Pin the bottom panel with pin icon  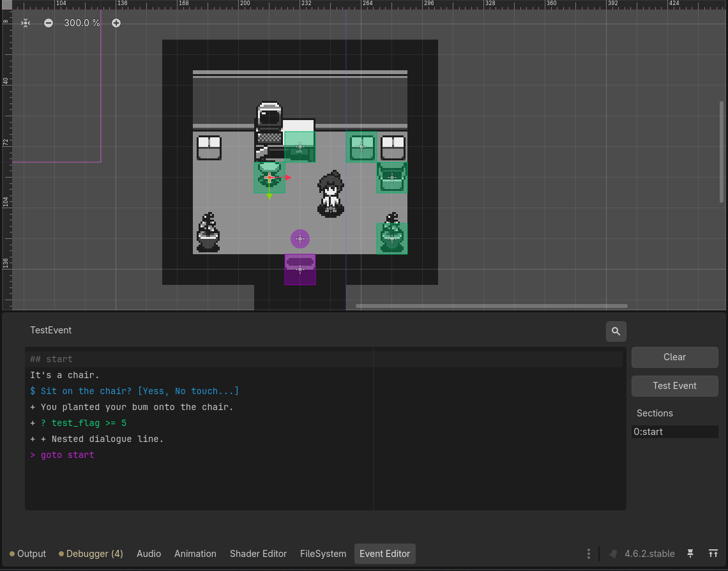[690, 554]
